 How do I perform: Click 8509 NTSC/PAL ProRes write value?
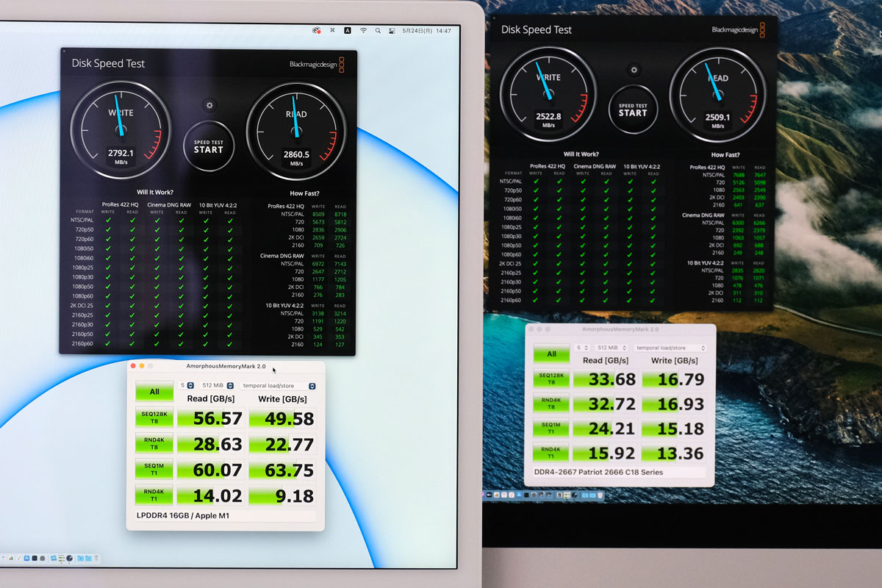318,215
